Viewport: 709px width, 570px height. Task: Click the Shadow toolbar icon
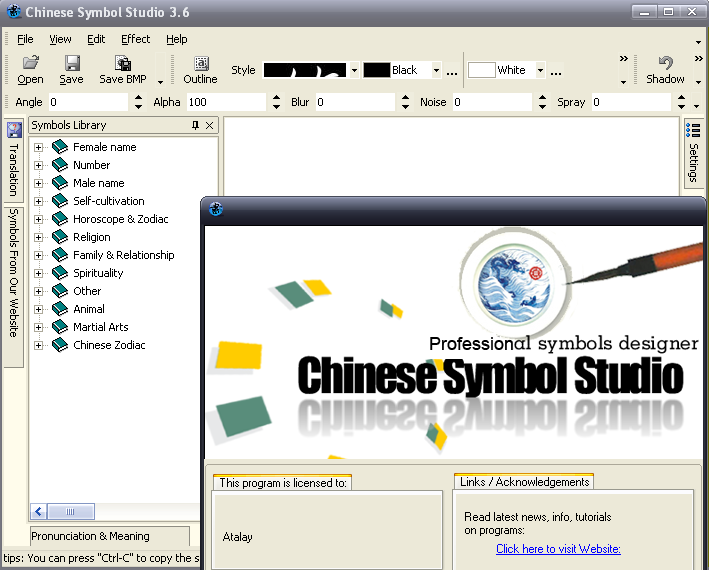(x=665, y=63)
